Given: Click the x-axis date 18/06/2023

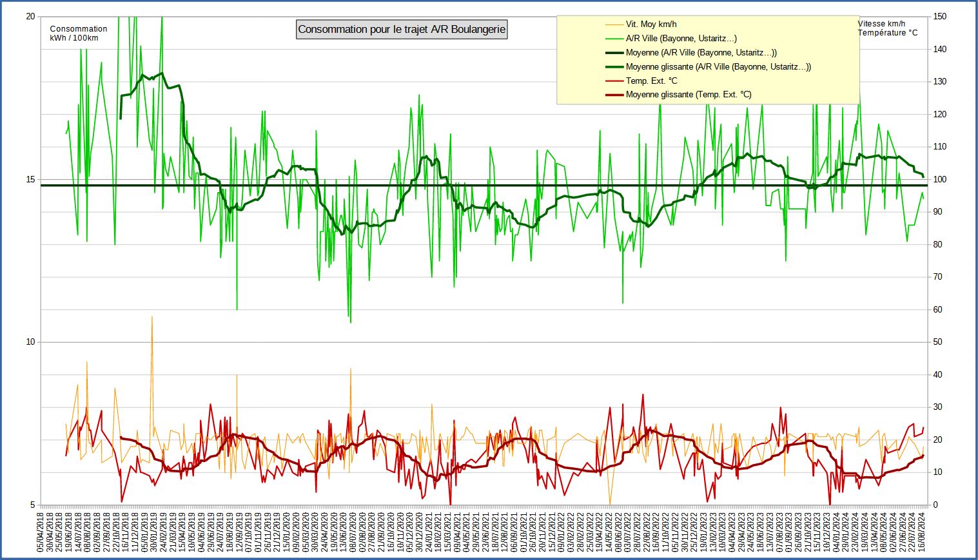Looking at the screenshot, I should point(761,532).
